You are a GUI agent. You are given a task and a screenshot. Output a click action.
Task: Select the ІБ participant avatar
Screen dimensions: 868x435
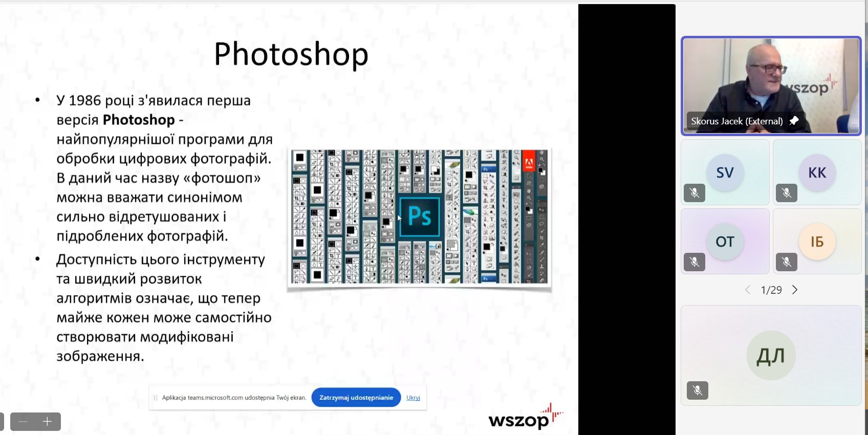coord(817,242)
